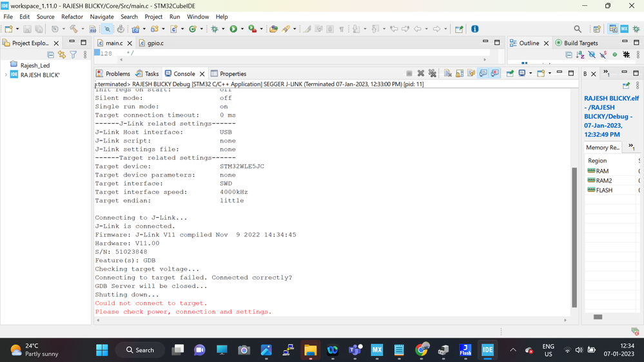
Task: Click the Build hammer icon
Action: click(x=73, y=29)
